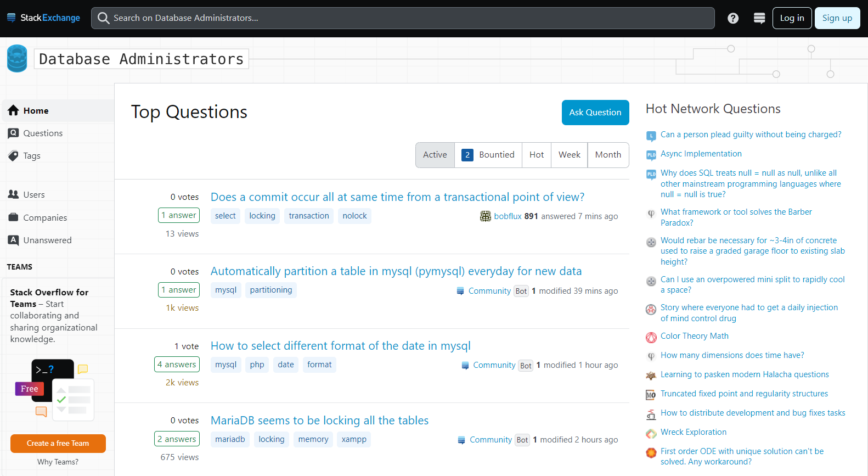Open bobflux user profile link
Image resolution: width=868 pixels, height=476 pixels.
click(508, 216)
